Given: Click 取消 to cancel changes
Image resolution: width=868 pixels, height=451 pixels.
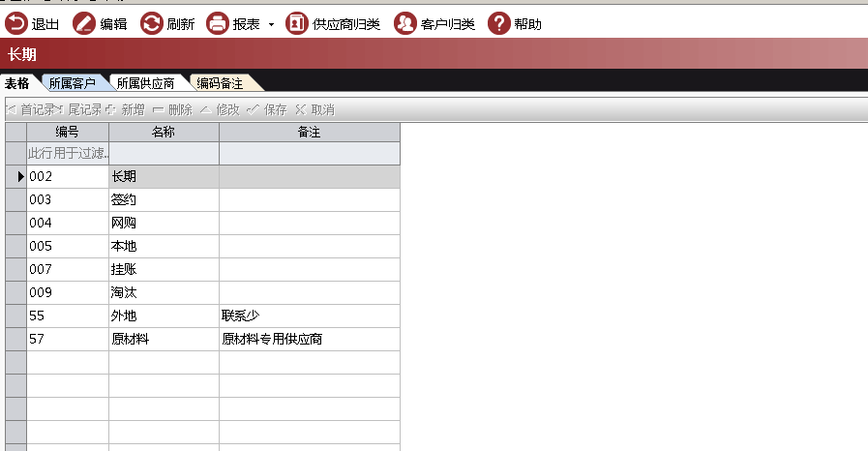Looking at the screenshot, I should tap(315, 109).
